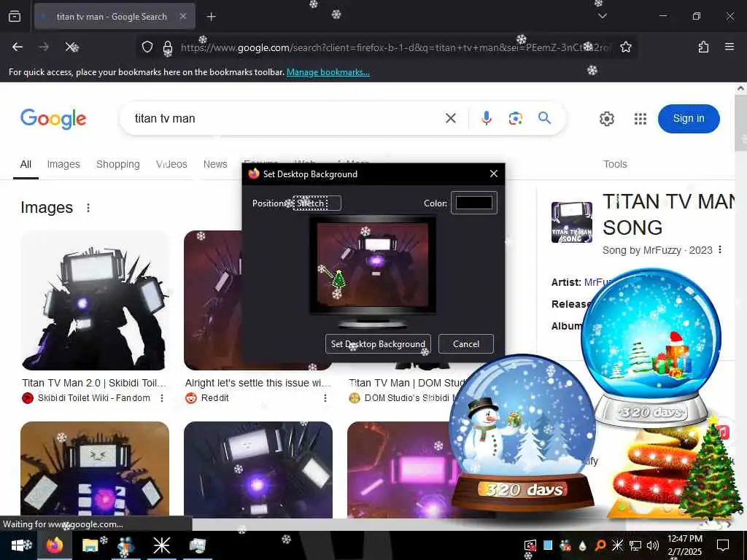Open Skibidi Toilet Wiki - Fandom source
Viewport: 747px width, 560px height.
pyautogui.click(x=94, y=398)
